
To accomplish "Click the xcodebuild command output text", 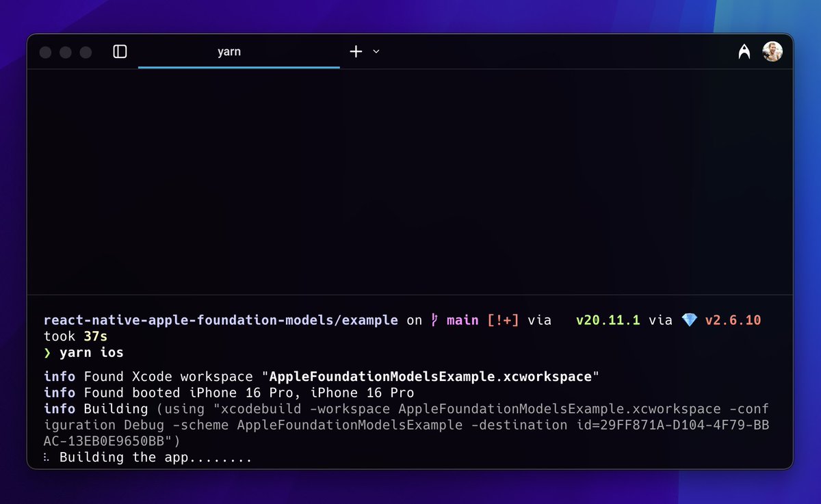I will (x=406, y=425).
